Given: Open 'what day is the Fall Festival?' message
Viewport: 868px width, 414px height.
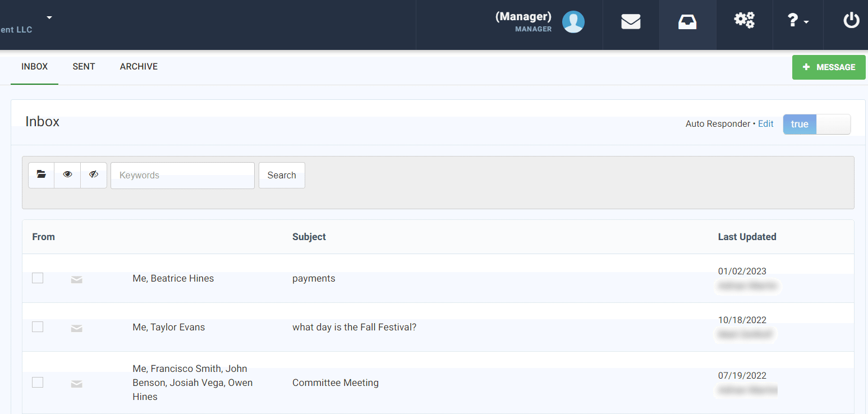Looking at the screenshot, I should pos(354,327).
